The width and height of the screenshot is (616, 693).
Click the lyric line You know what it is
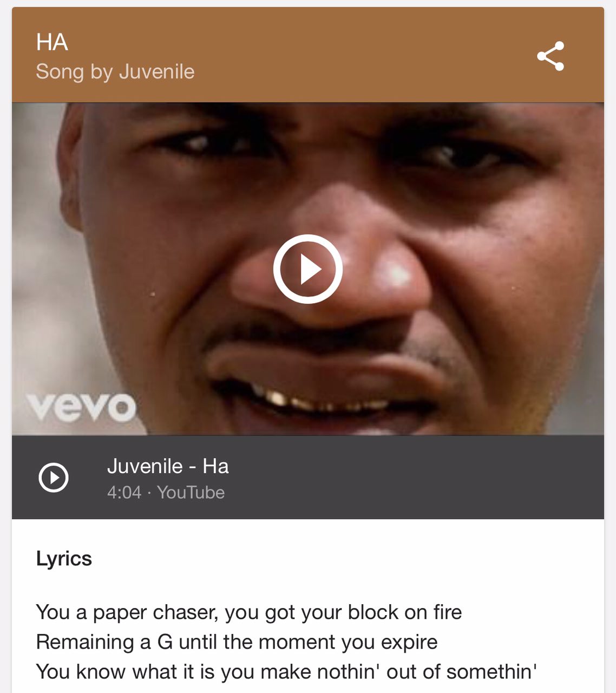point(286,672)
